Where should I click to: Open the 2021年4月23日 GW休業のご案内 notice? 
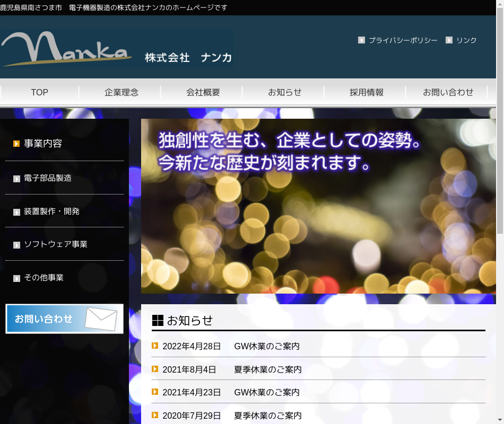point(267,392)
